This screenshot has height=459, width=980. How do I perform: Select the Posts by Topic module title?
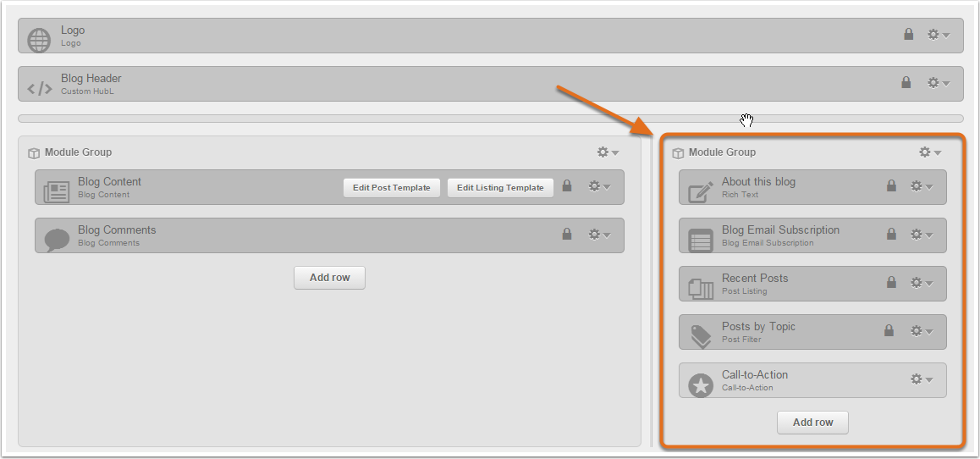[758, 326]
